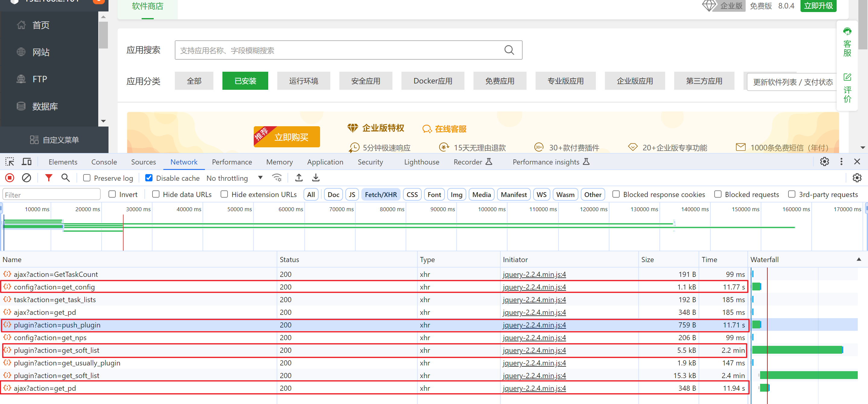Open the DevTools three-dot menu
This screenshot has height=404, width=868.
841,162
